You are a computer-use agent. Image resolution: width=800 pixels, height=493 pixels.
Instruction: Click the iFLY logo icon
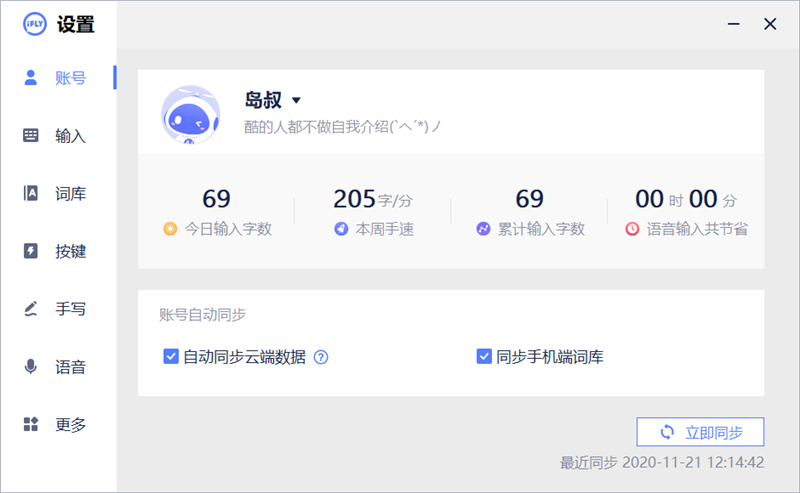(x=34, y=25)
